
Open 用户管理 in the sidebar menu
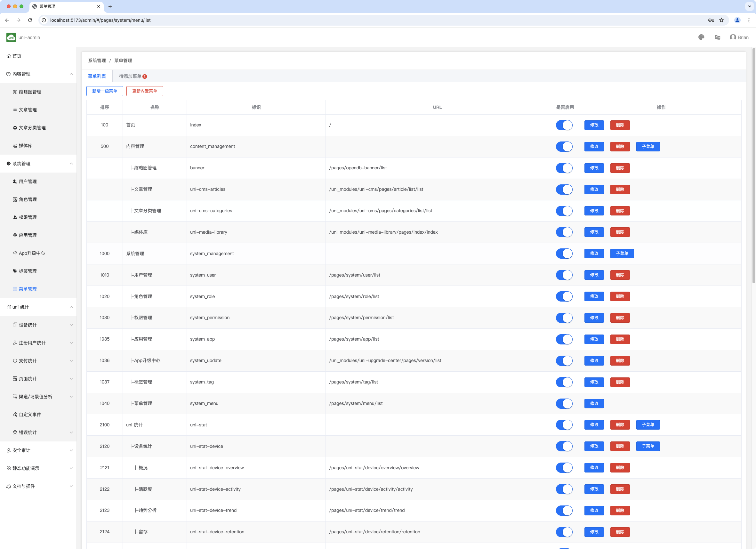[x=28, y=182]
